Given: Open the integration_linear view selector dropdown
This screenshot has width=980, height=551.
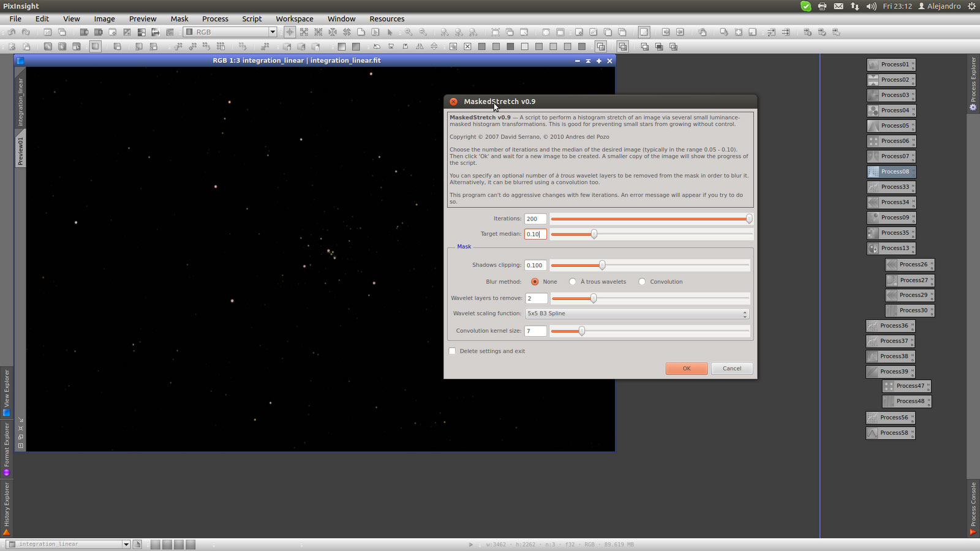Looking at the screenshot, I should point(68,544).
